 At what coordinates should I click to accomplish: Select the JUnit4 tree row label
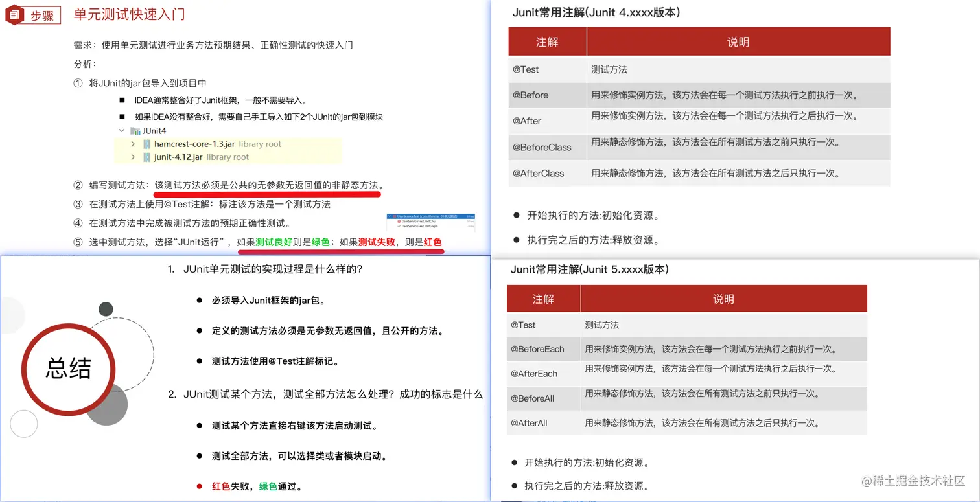point(154,131)
